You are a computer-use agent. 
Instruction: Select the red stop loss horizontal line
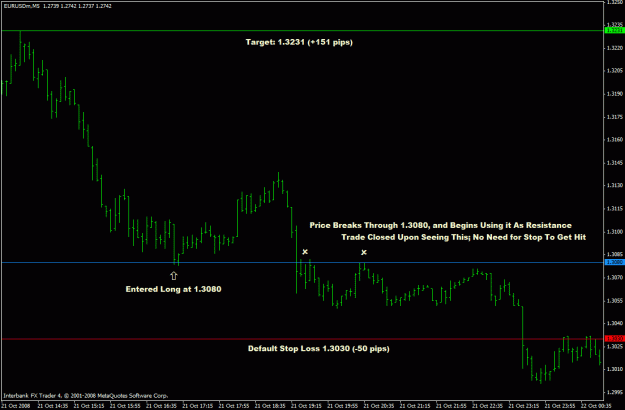pyautogui.click(x=303, y=339)
